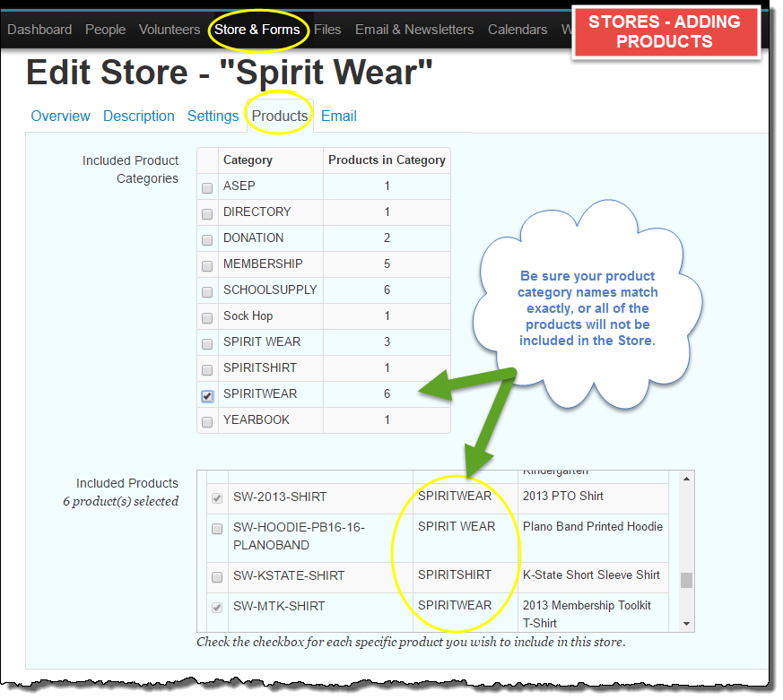
Task: Check the SPIRITSHIRT category checkbox
Action: [x=206, y=369]
